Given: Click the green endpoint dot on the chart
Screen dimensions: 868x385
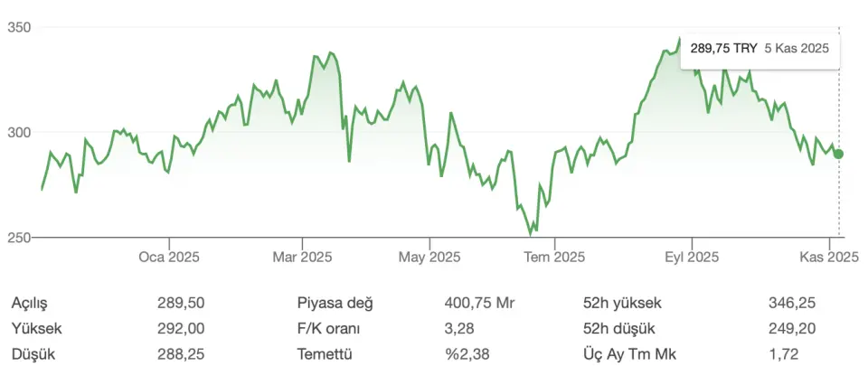Looking at the screenshot, I should pos(839,154).
